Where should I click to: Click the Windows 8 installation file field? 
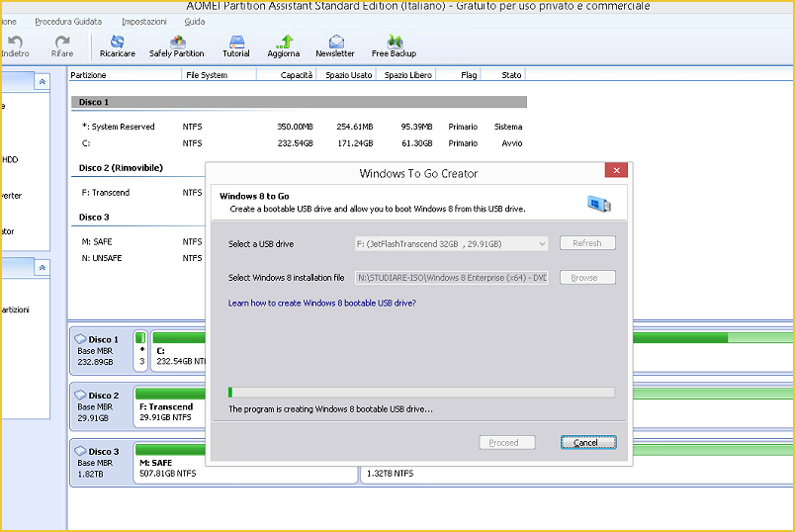451,278
